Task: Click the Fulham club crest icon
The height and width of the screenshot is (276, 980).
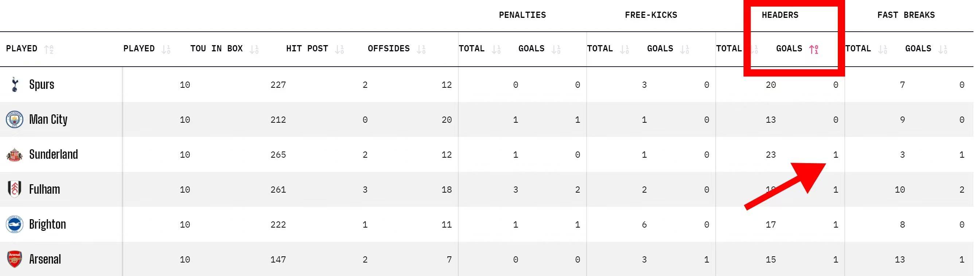Action: point(15,189)
